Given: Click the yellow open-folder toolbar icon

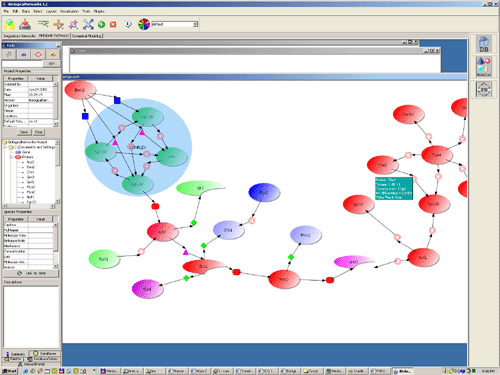Looking at the screenshot, I should [9, 24].
